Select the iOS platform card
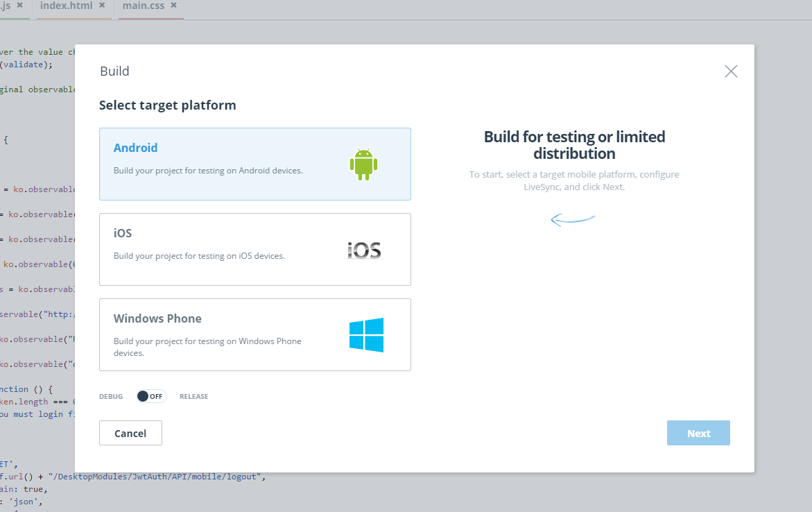 coord(254,249)
